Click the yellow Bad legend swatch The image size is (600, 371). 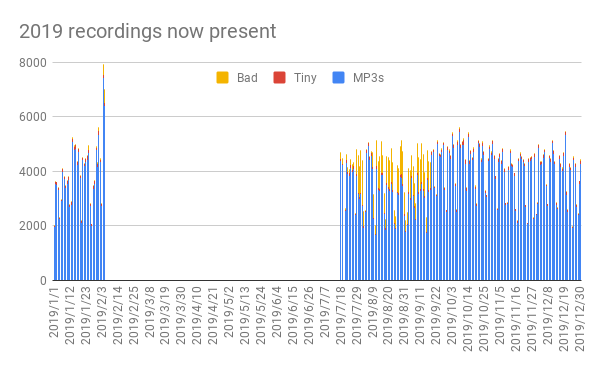point(222,78)
